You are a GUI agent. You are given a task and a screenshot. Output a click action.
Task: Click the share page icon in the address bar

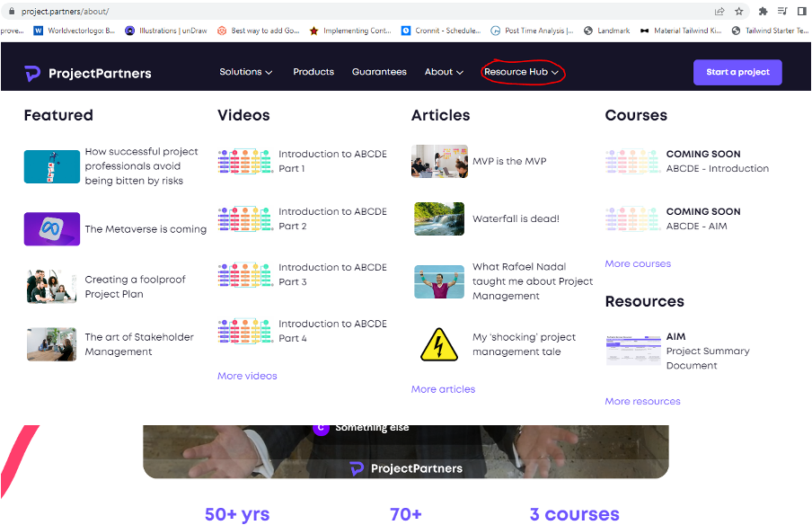[x=719, y=12]
